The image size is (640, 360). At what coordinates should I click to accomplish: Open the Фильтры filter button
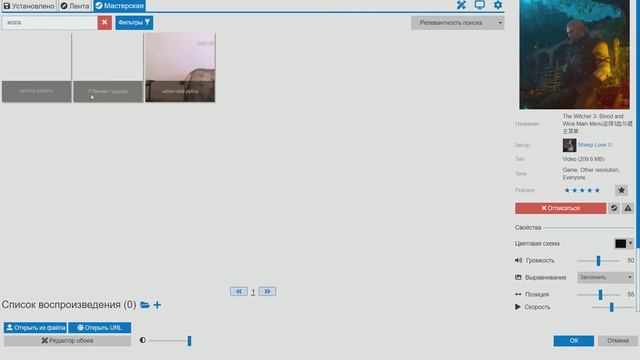coord(134,22)
